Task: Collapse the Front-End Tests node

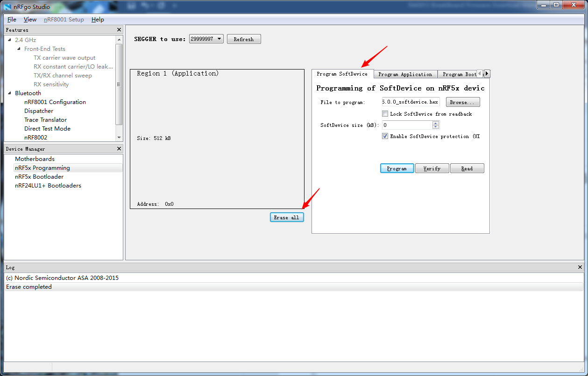Action: coord(19,49)
